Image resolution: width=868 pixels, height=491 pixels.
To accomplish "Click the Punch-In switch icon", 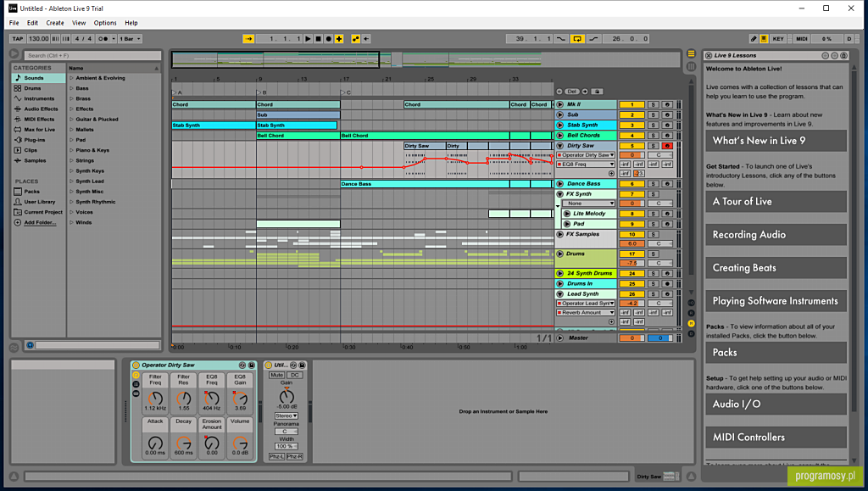I will click(x=561, y=39).
